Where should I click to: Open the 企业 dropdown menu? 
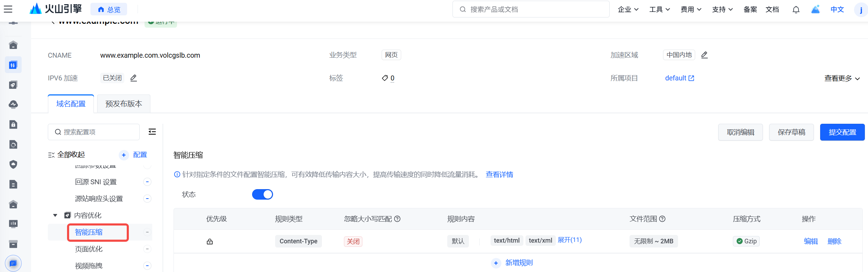point(628,9)
